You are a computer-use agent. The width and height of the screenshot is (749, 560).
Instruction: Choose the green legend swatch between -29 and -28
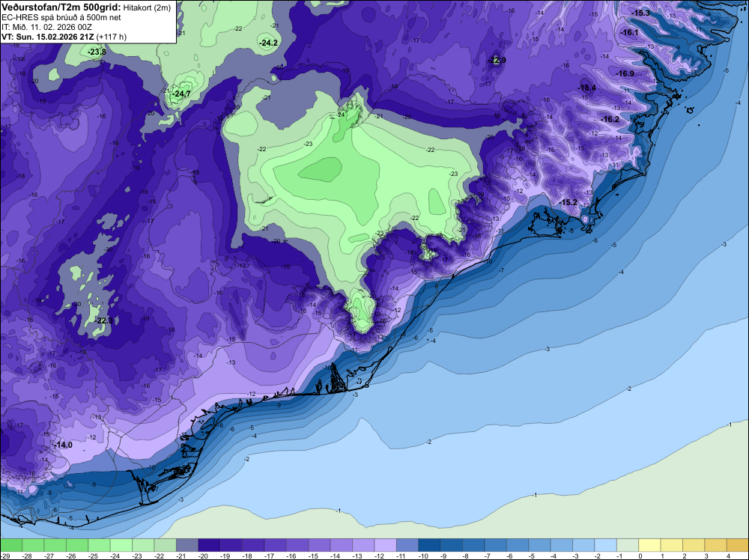pos(11,545)
